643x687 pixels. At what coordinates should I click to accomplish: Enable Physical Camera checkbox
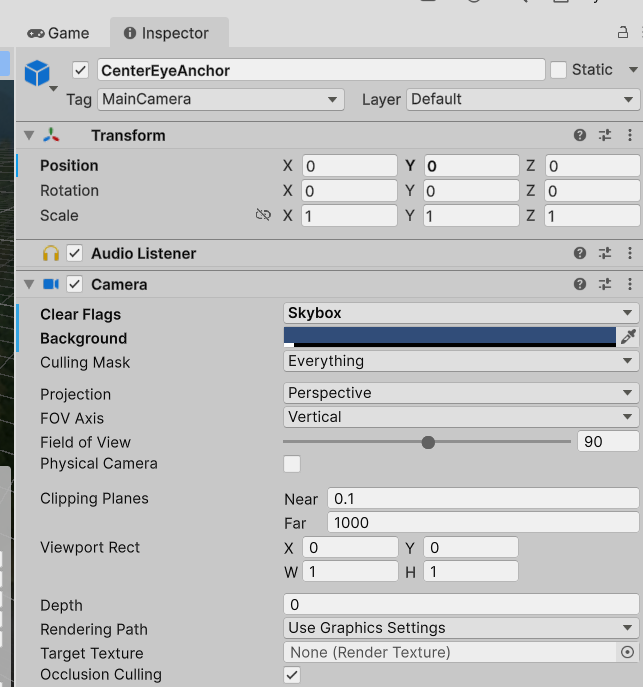pos(292,464)
